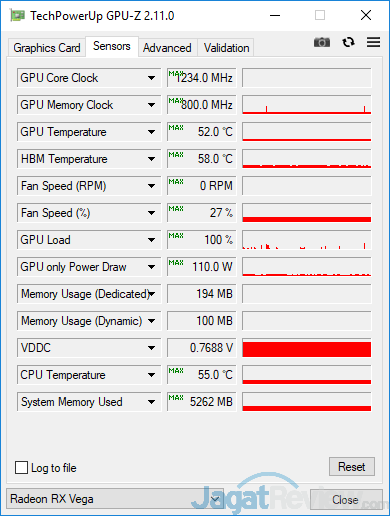Screen dimensions: 390x516
Task: Click the GPU Load 100 % value field
Action: pyautogui.click(x=202, y=240)
